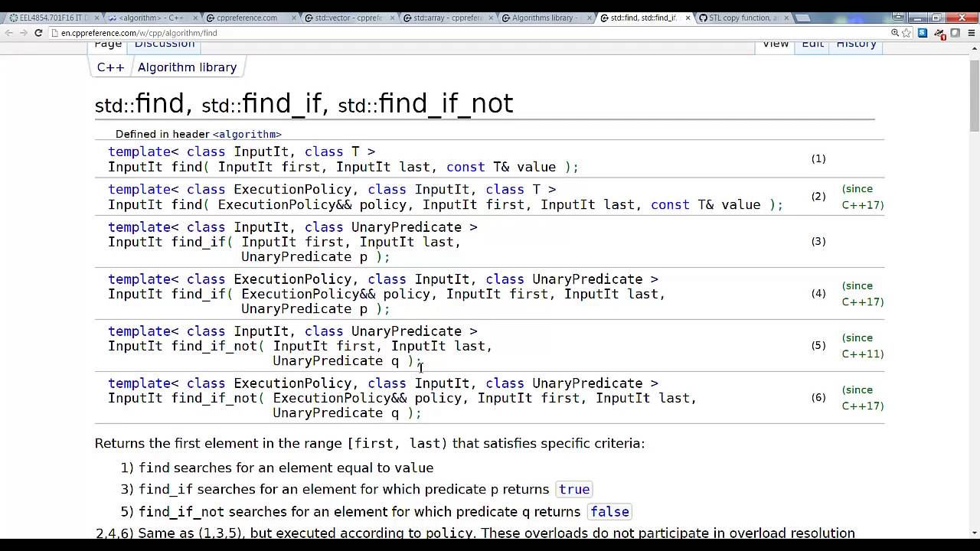Open the <algorithm> header link
Image resolution: width=980 pixels, height=551 pixels.
pos(247,134)
